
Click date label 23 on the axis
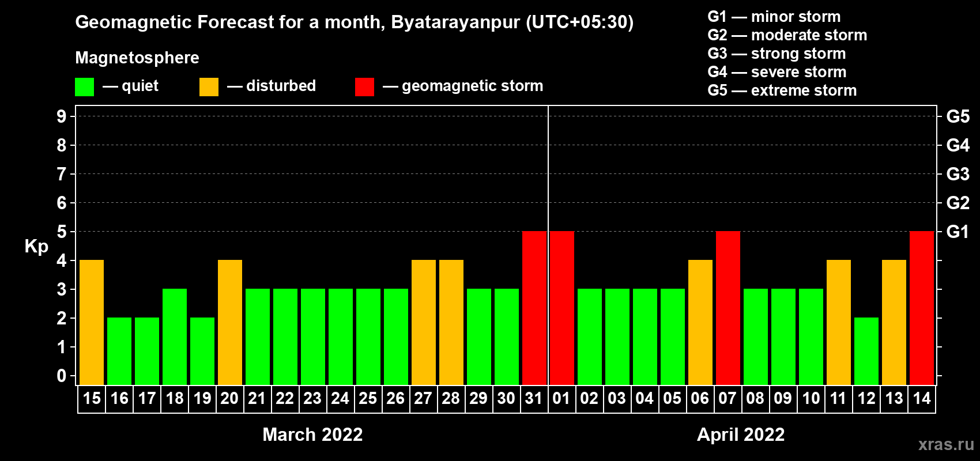coord(312,398)
